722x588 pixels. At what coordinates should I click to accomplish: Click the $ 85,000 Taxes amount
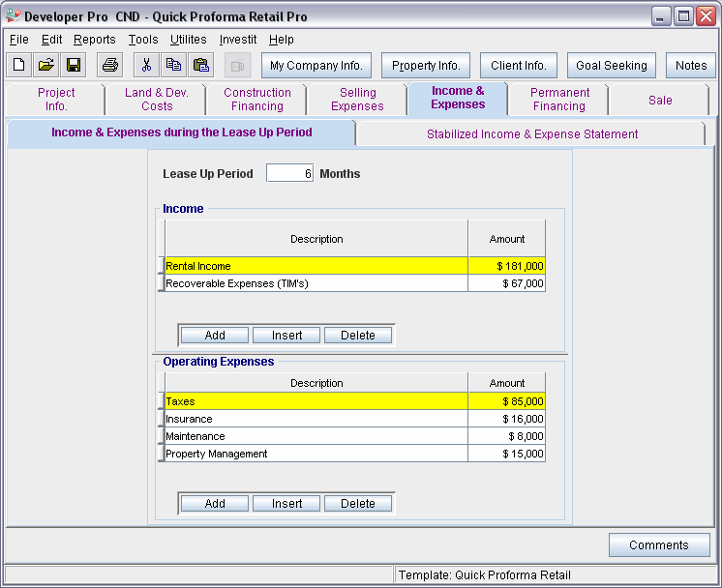click(x=507, y=401)
